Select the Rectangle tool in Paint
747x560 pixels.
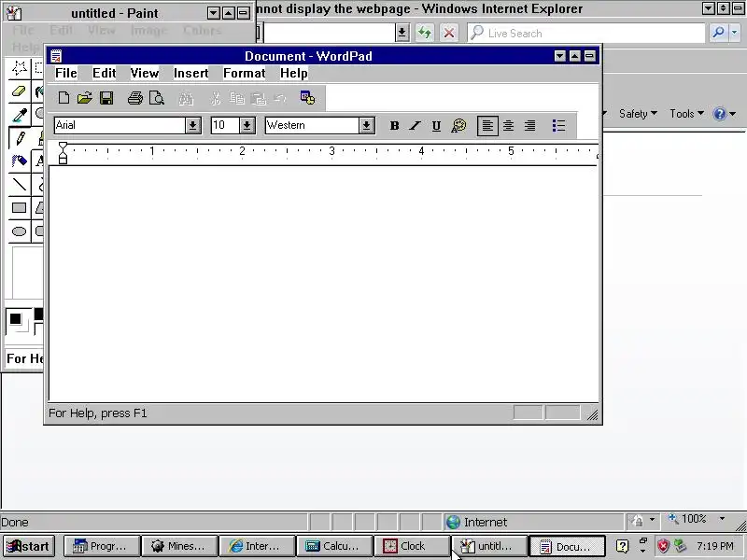pos(19,207)
